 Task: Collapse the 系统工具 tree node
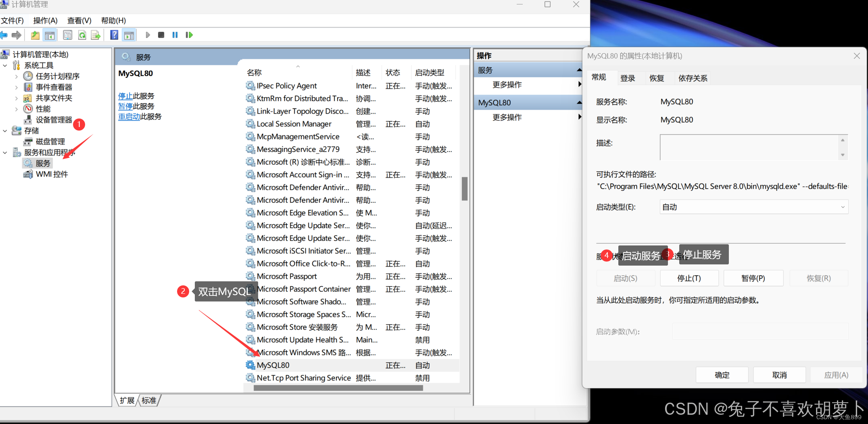(5, 65)
